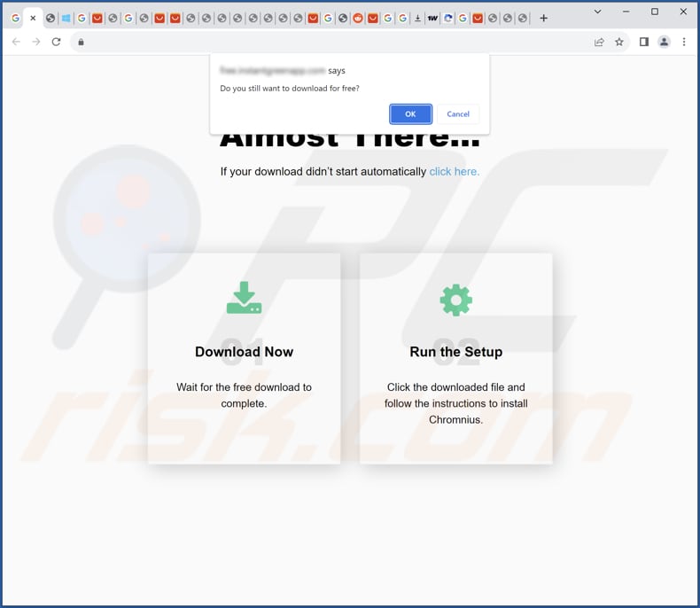View site info via lock icon
Screen dimensions: 700x608
81,42
